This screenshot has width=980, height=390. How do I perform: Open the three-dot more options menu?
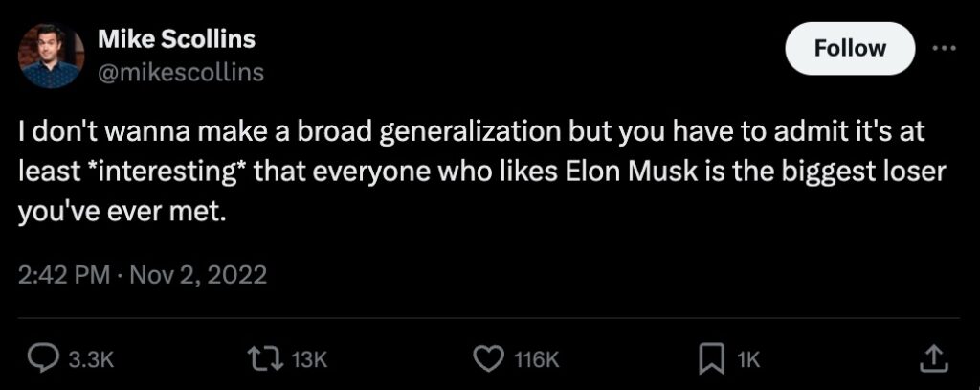(x=945, y=49)
